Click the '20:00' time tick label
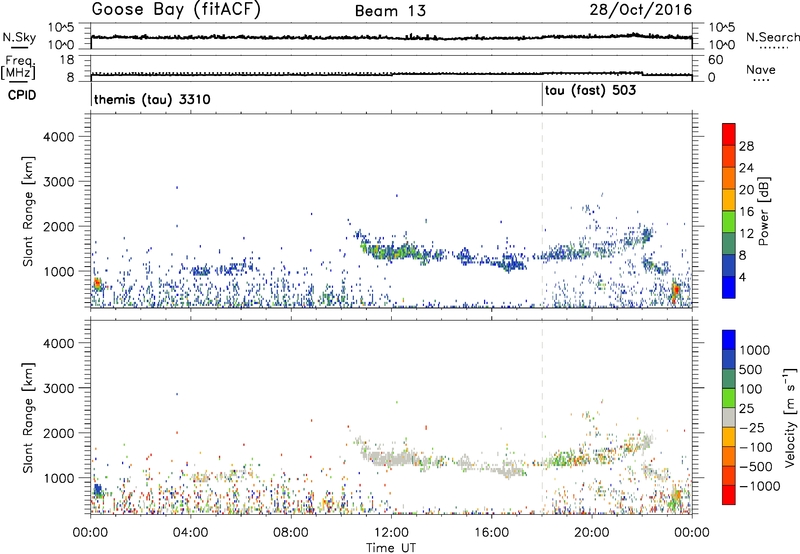Viewport: 800px width, 554px height. pos(592,533)
